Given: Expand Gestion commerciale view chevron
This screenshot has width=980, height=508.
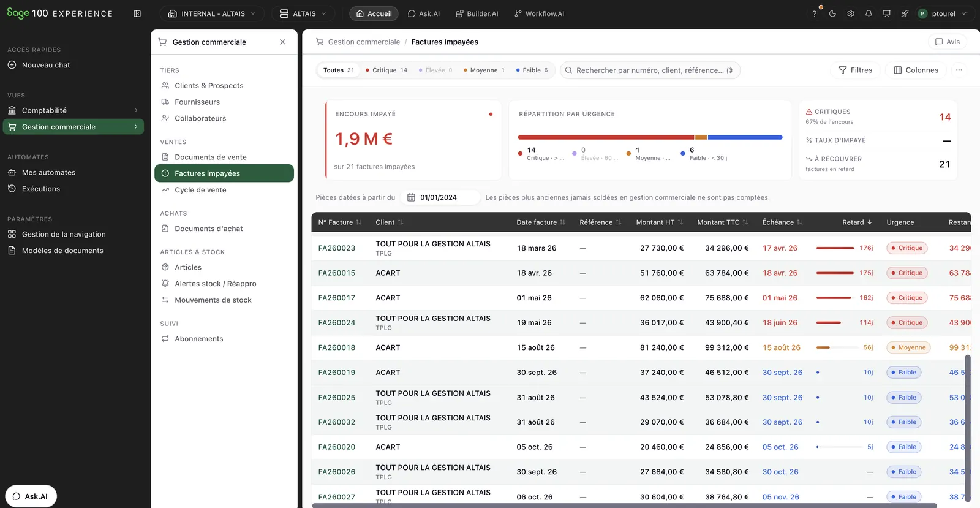Looking at the screenshot, I should tap(136, 127).
